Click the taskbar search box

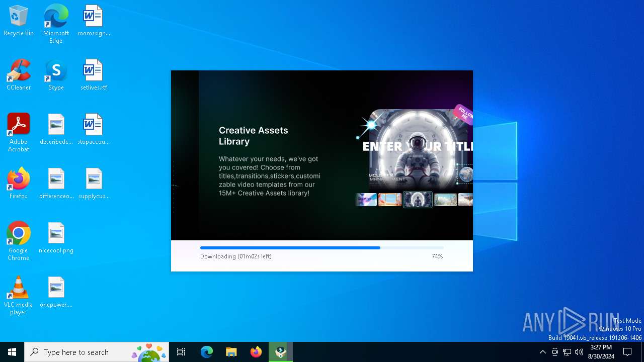point(97,352)
